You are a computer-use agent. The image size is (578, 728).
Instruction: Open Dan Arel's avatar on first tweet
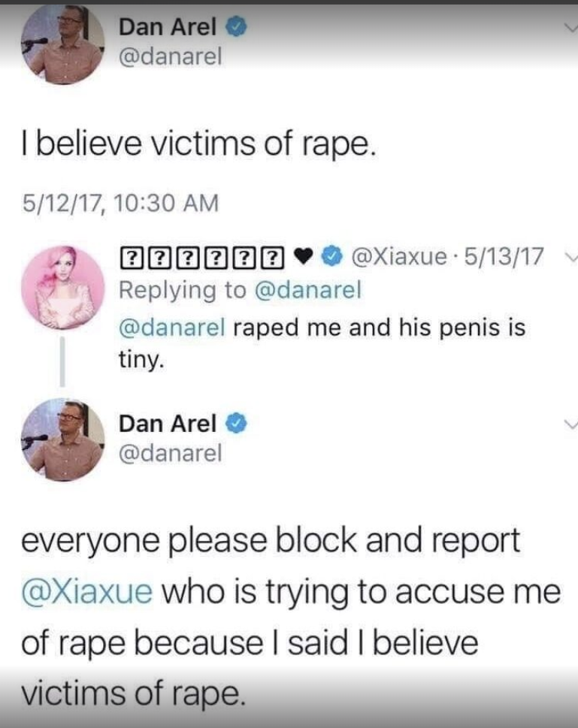[x=62, y=44]
